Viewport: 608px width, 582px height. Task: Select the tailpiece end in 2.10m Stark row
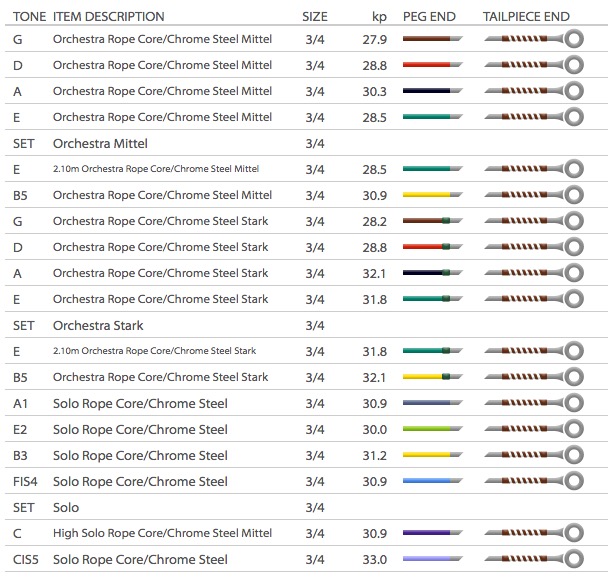click(x=534, y=351)
